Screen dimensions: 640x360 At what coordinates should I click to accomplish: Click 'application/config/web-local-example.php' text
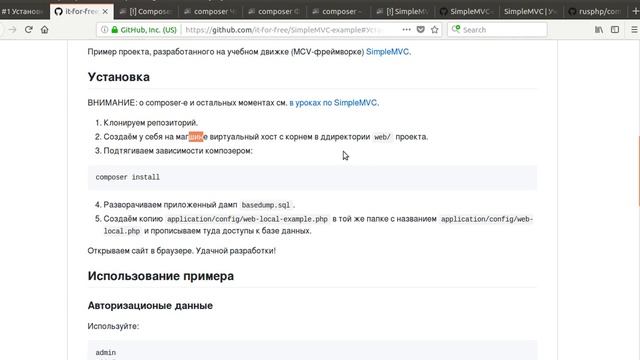coord(247,219)
